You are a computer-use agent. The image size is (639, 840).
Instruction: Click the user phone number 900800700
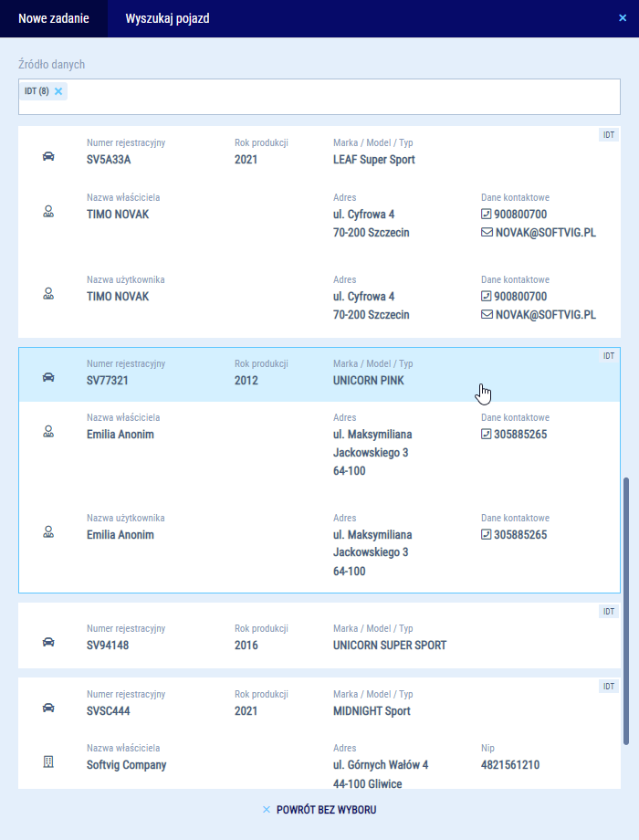519,297
